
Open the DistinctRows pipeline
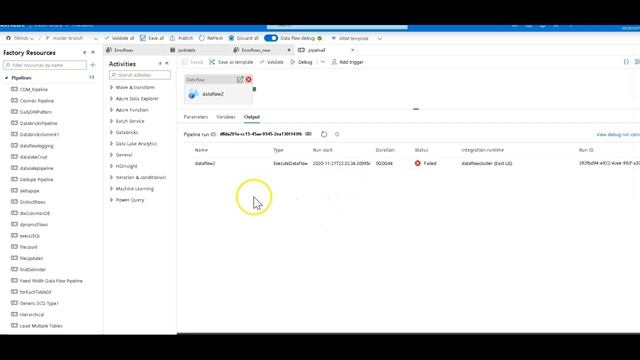coord(33,202)
